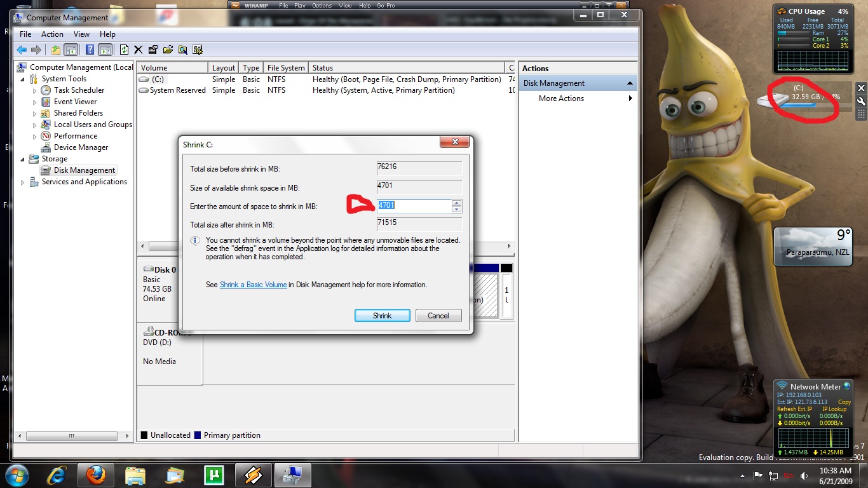Open More Actions submenu
868x488 pixels.
pyautogui.click(x=578, y=98)
